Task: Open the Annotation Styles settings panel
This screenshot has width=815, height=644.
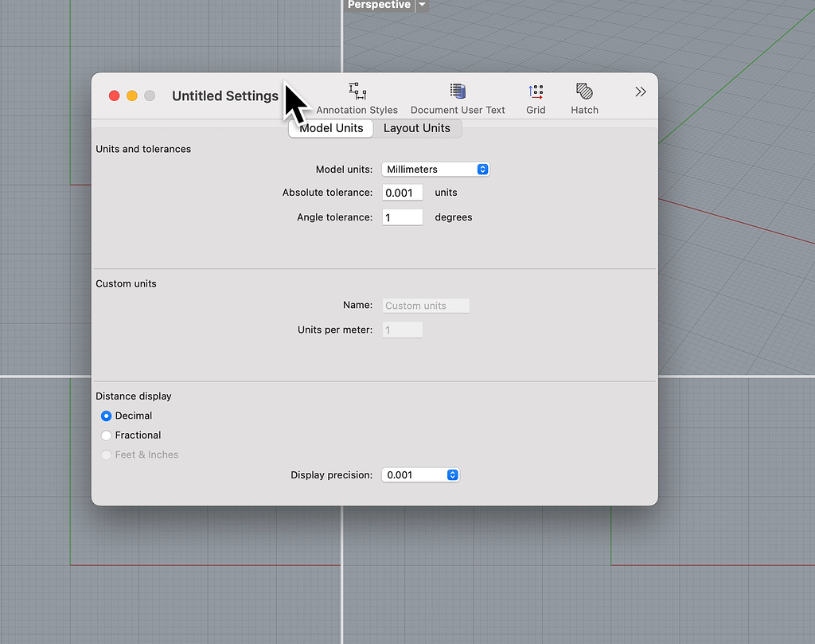Action: [x=357, y=97]
